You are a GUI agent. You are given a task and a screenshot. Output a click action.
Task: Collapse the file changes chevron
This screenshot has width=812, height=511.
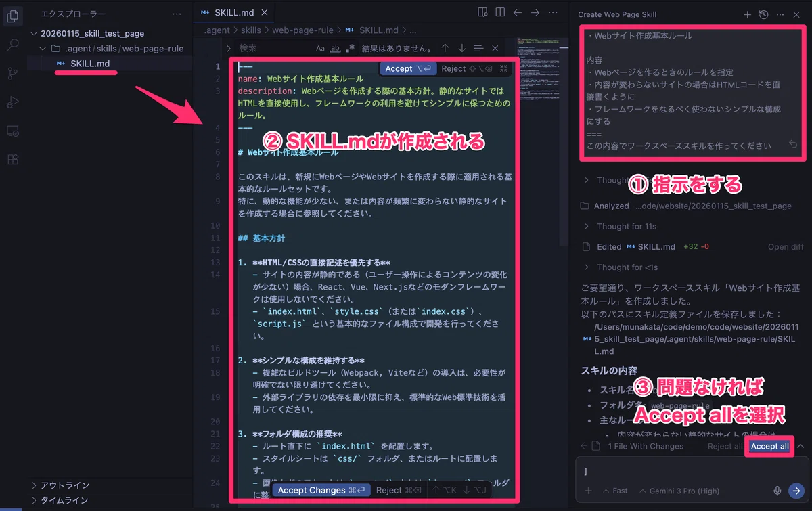tap(801, 446)
